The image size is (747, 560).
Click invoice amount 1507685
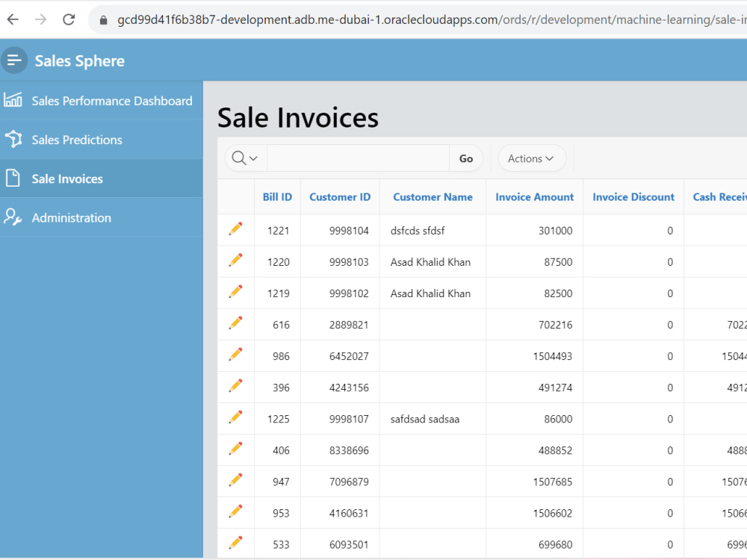553,482
